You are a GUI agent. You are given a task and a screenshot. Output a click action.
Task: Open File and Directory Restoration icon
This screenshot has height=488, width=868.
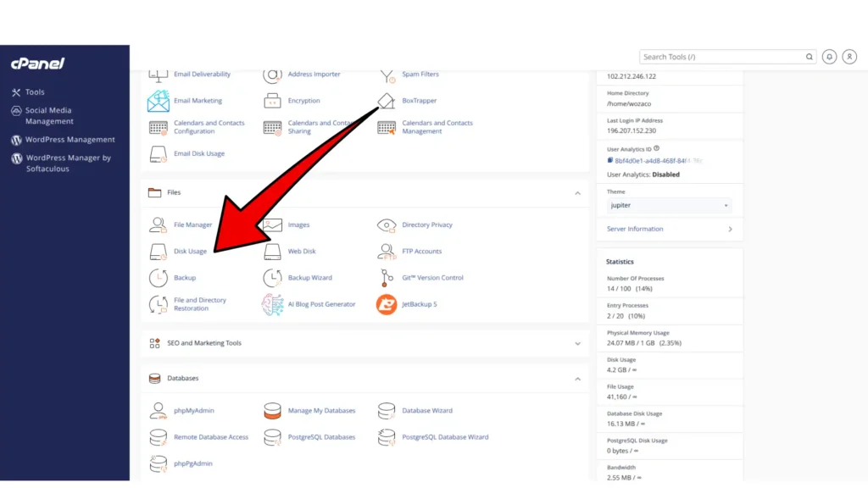(x=158, y=304)
